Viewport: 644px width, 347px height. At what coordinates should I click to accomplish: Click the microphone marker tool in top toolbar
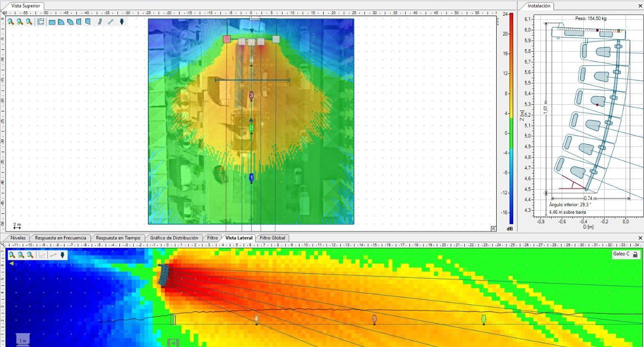coord(122,22)
